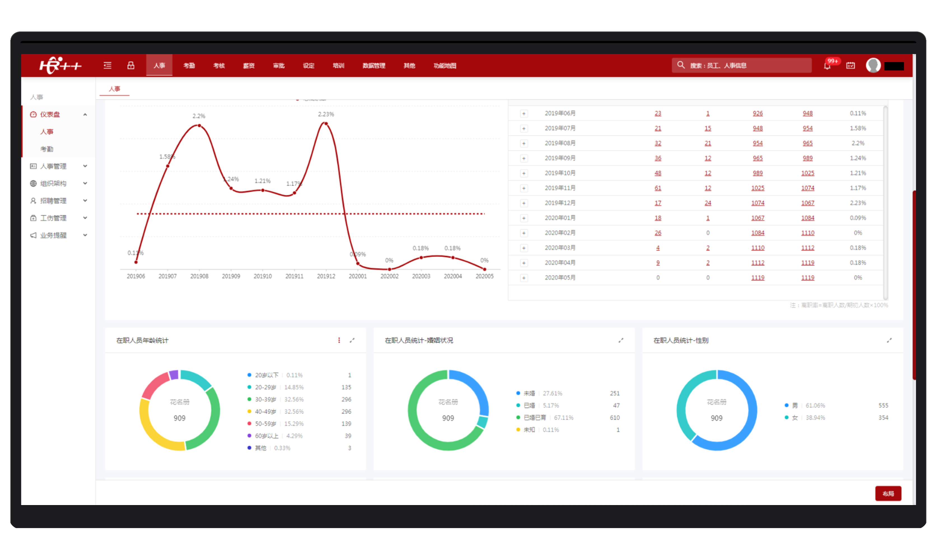Collapse the 仪表盘 sidebar section

click(85, 114)
